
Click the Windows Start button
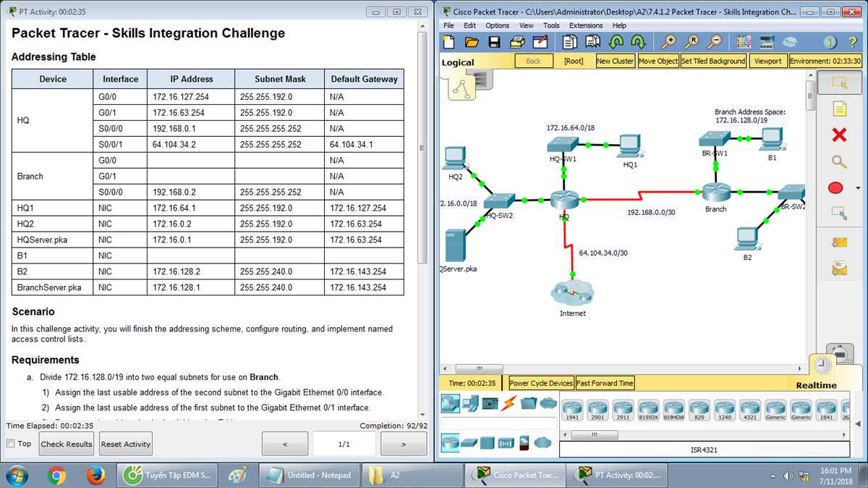(x=16, y=476)
